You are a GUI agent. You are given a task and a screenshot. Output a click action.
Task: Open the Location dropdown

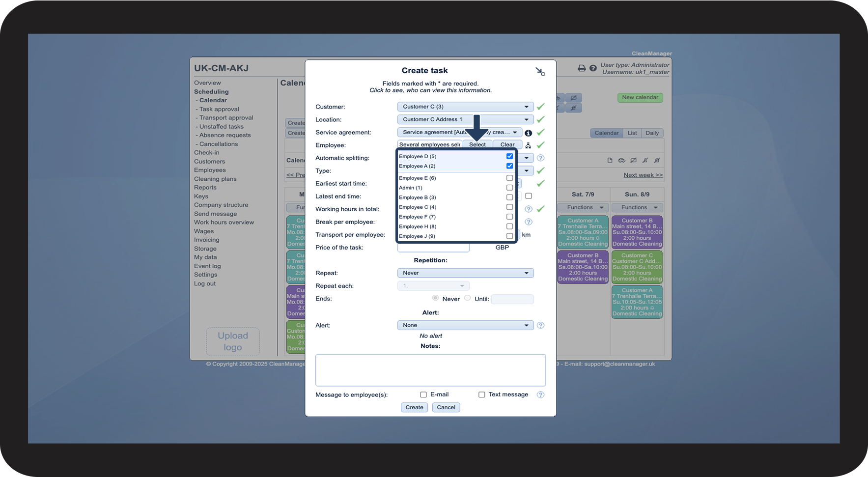click(x=465, y=119)
